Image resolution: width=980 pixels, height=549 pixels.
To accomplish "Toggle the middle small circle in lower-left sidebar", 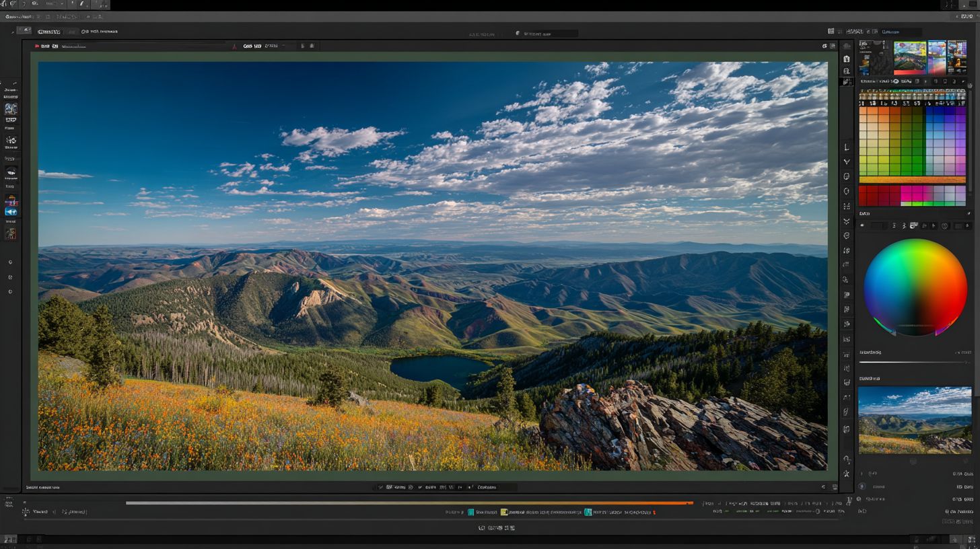I will click(x=10, y=277).
